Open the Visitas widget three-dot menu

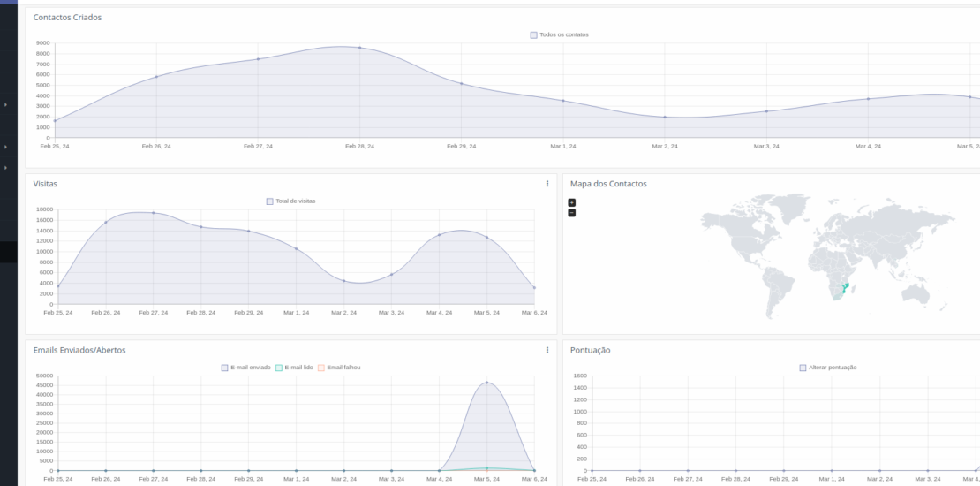click(547, 184)
